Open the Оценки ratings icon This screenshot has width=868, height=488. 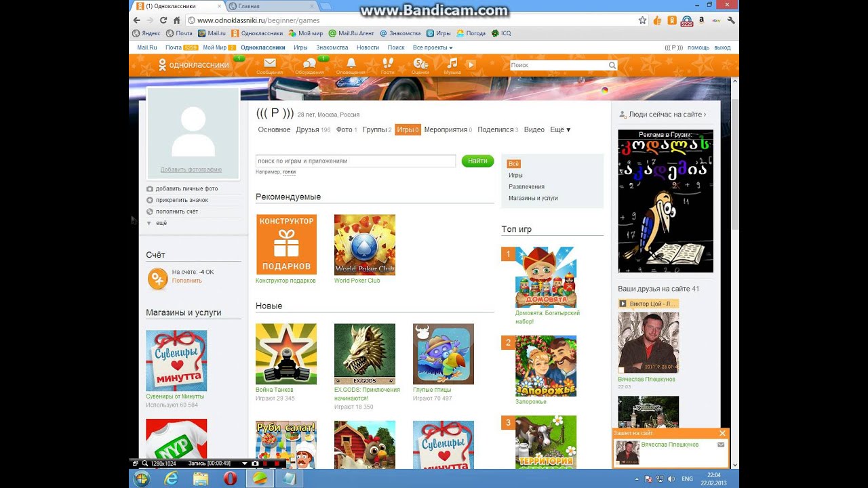click(x=420, y=63)
